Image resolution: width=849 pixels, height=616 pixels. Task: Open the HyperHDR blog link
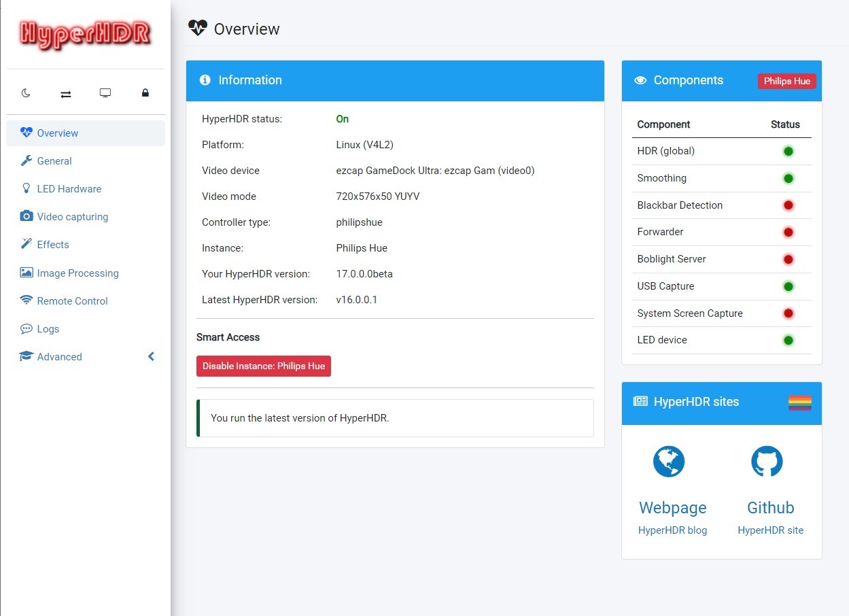[x=672, y=530]
